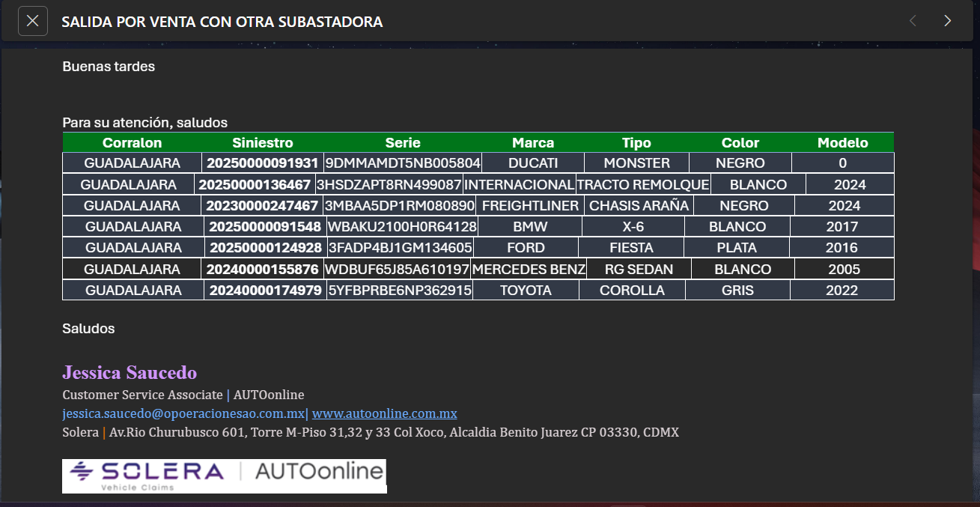Click the DUCATI marca cell
This screenshot has height=507, width=980.
(533, 163)
